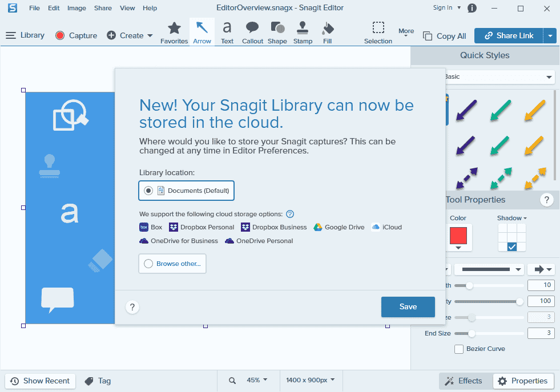Choose Browse other for library location

172,263
